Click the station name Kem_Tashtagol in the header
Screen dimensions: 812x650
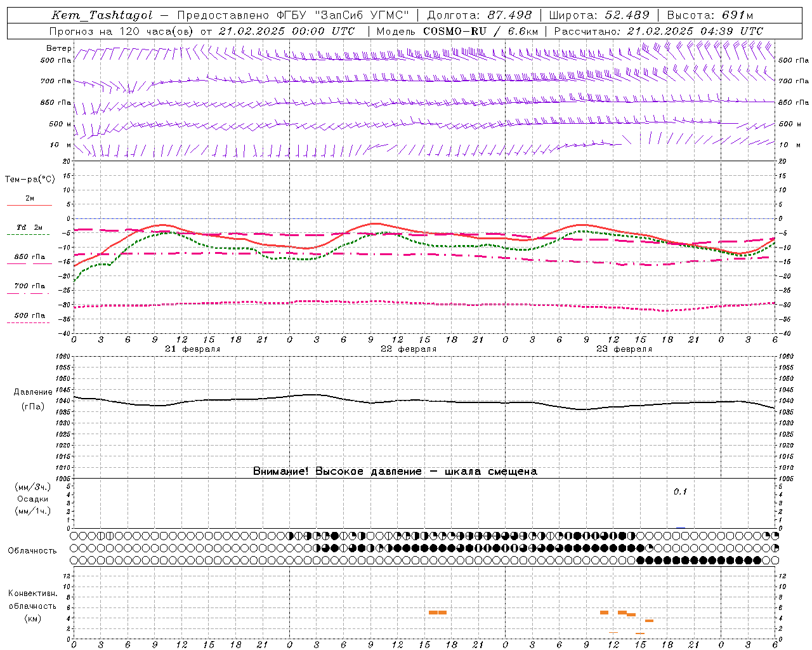tap(102, 15)
